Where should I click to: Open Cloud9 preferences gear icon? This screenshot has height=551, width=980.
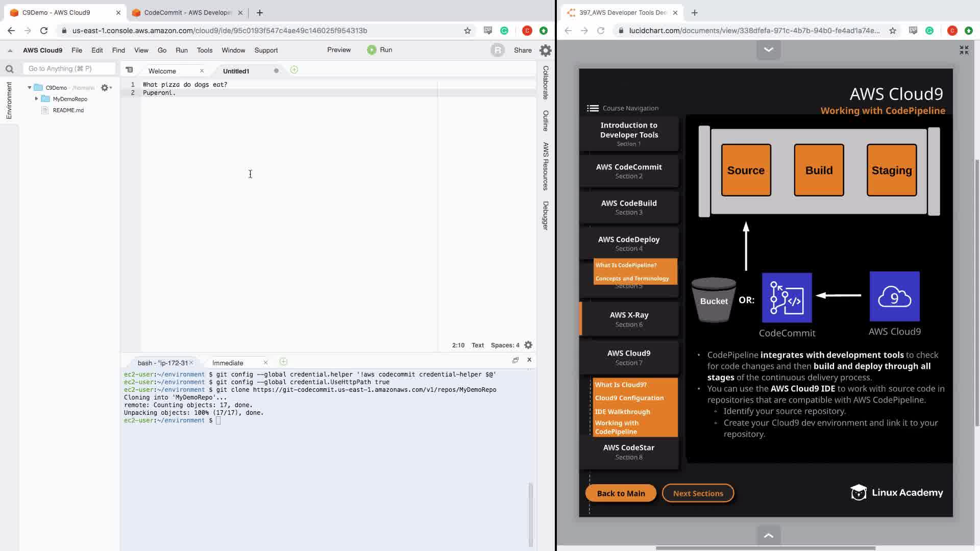(545, 50)
